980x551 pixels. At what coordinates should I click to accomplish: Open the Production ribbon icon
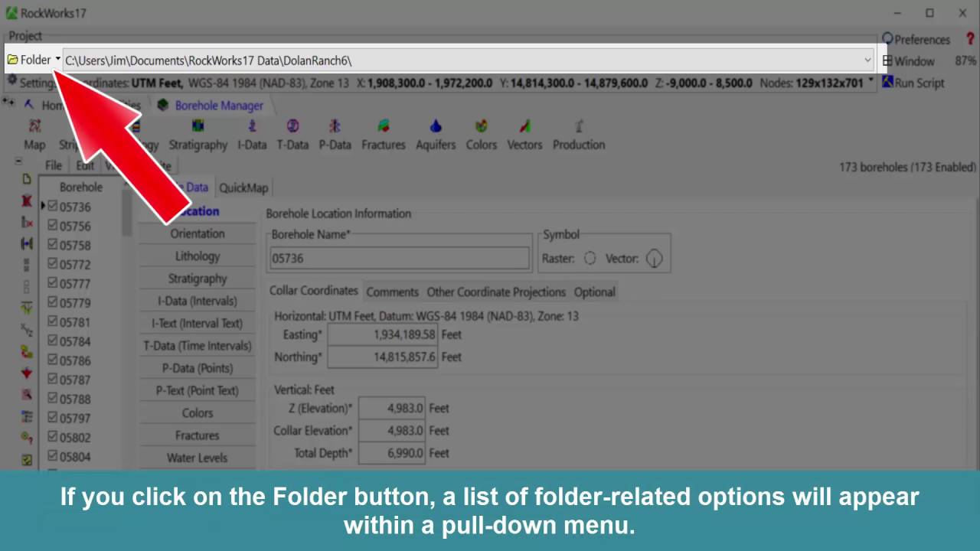[x=579, y=134]
